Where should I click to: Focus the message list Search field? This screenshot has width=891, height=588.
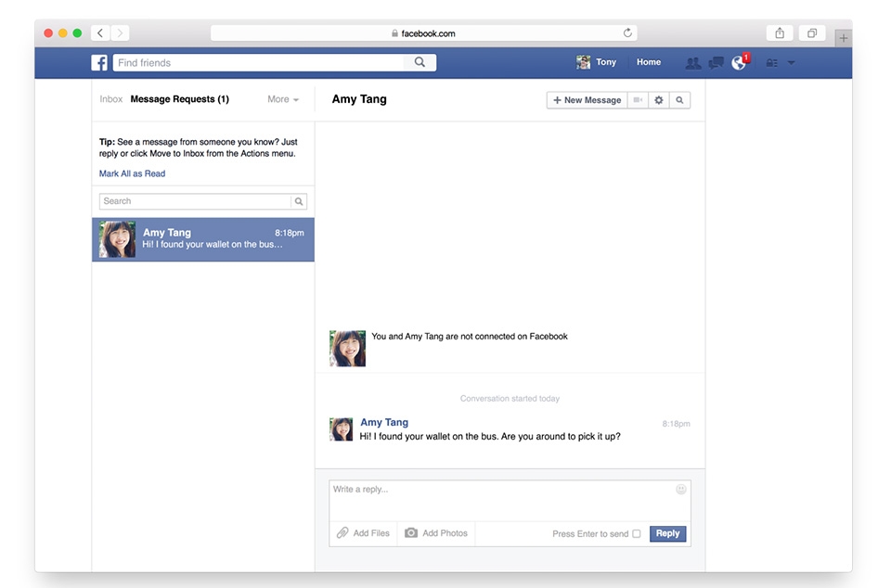(x=196, y=201)
